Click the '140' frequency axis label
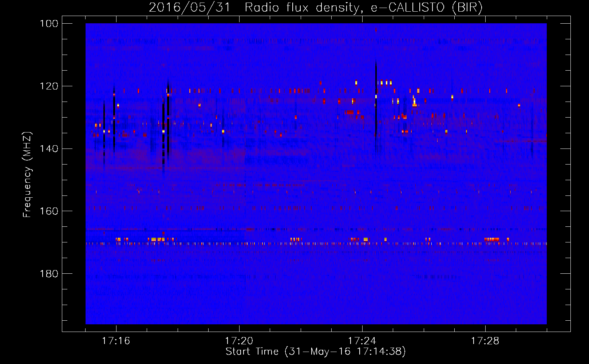The height and width of the screenshot is (364, 589). (49, 149)
